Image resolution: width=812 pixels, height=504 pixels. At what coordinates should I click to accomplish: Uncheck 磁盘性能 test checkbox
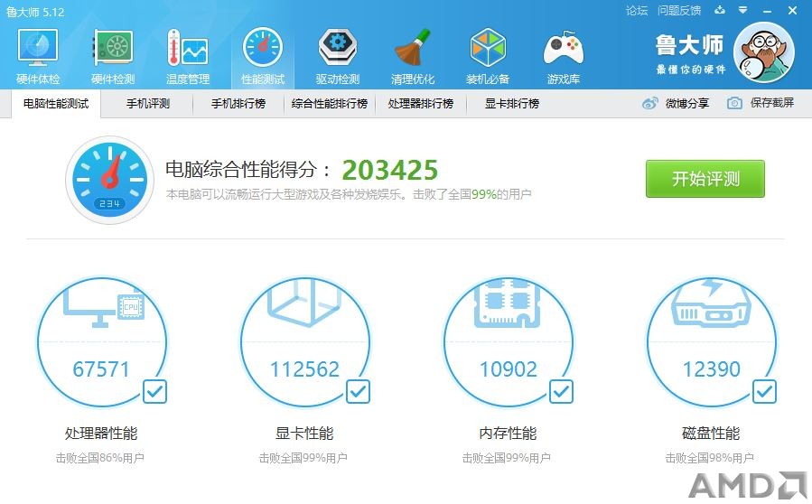[764, 392]
